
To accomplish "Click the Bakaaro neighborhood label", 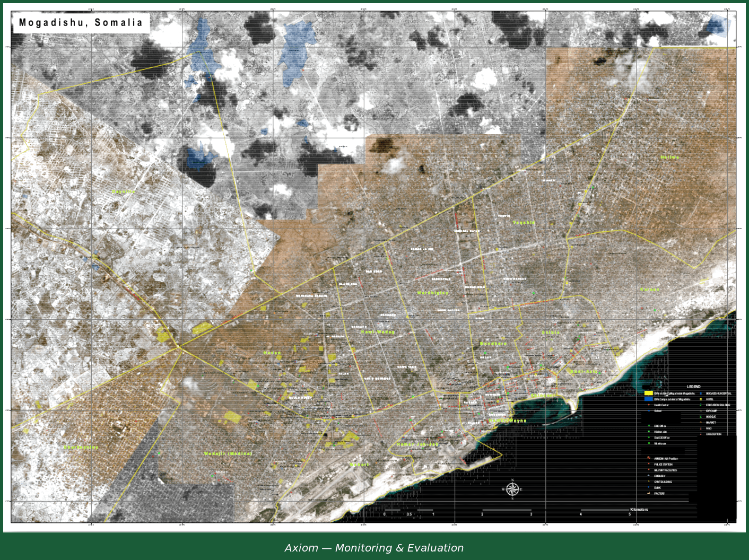I will (388, 315).
